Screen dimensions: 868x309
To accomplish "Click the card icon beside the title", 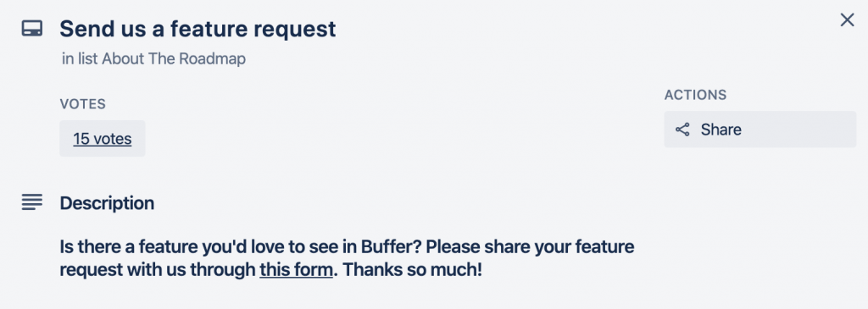I will coord(32,28).
